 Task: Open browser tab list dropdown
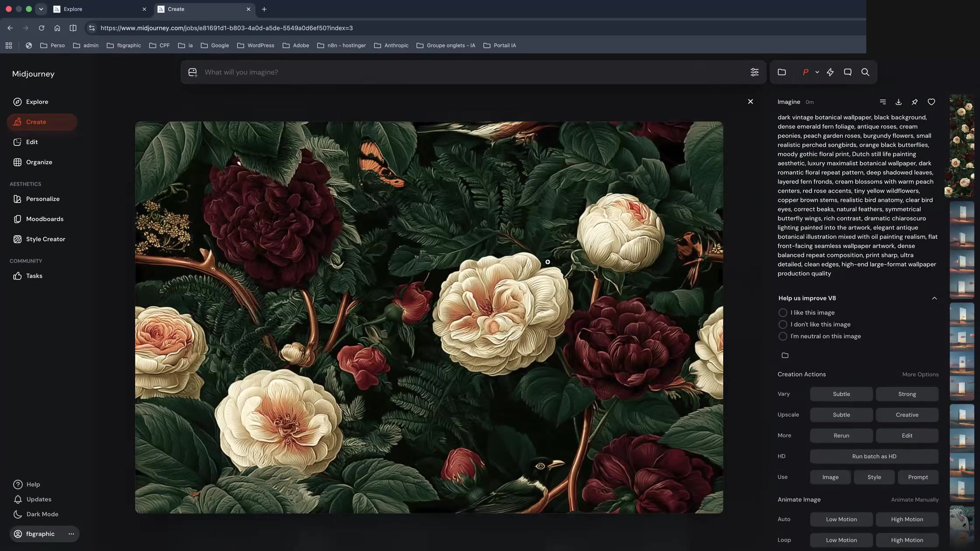pyautogui.click(x=41, y=9)
